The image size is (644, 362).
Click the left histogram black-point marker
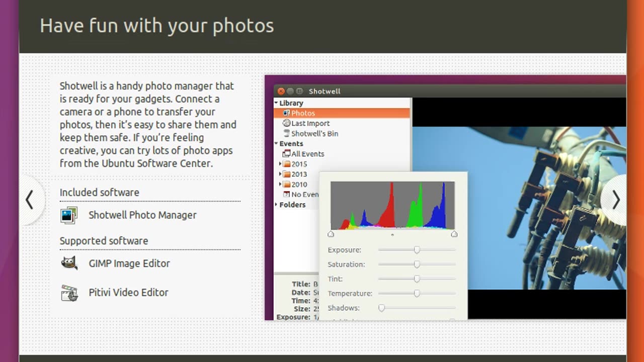[x=331, y=234]
